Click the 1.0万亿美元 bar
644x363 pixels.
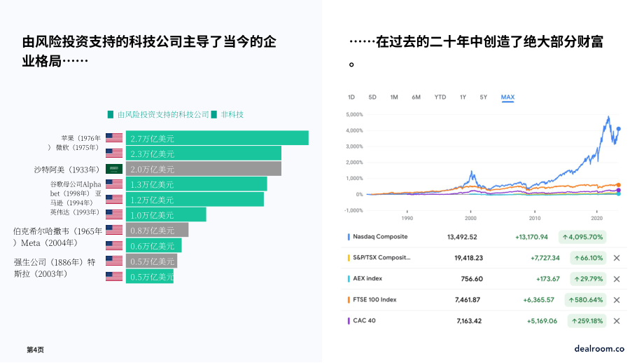click(166, 214)
